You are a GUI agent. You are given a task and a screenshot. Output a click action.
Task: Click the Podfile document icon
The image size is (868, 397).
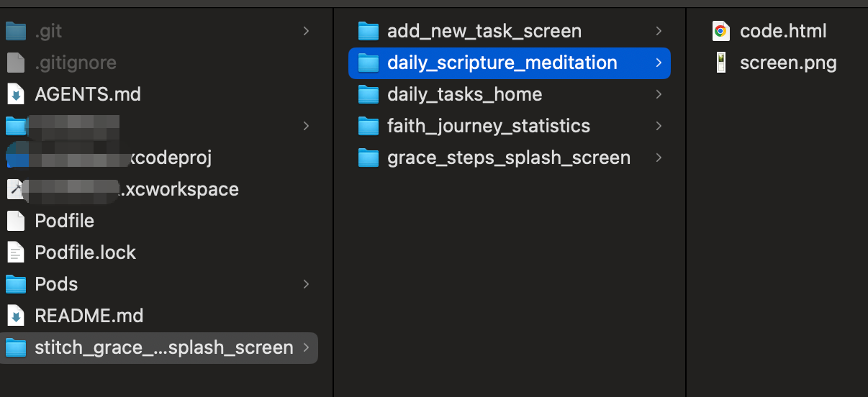pyautogui.click(x=16, y=221)
